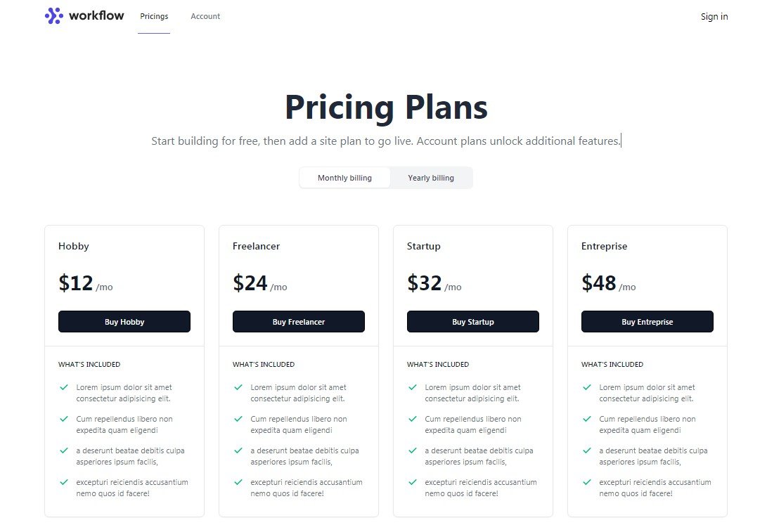767x532 pixels.
Task: Click the Buy Entreprise button
Action: click(647, 321)
